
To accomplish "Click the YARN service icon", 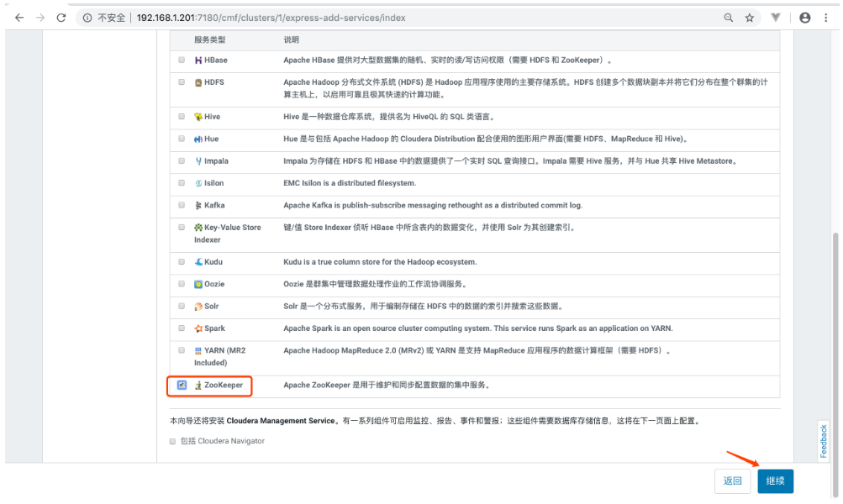I will 198,350.
